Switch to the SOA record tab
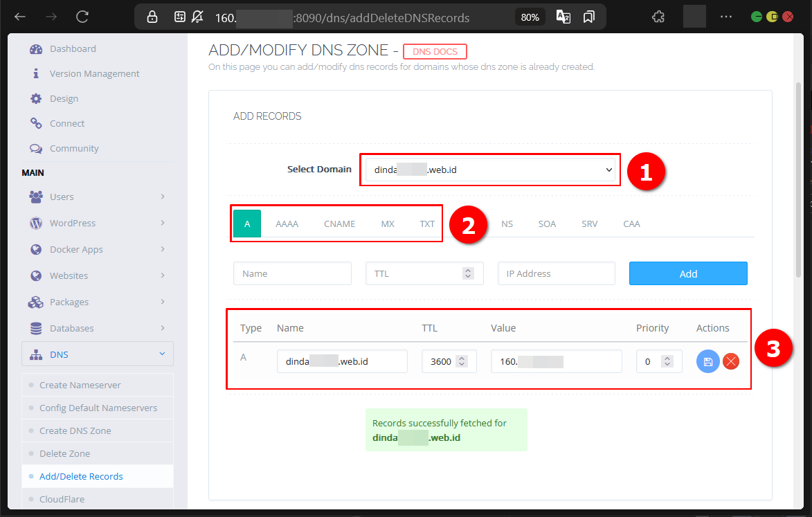 point(547,224)
